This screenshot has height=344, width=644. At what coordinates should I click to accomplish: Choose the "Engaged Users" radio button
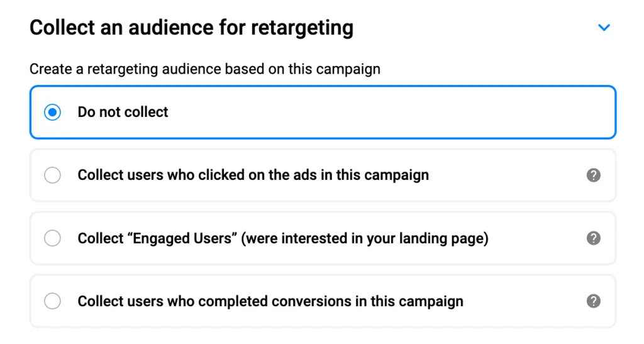pos(52,238)
